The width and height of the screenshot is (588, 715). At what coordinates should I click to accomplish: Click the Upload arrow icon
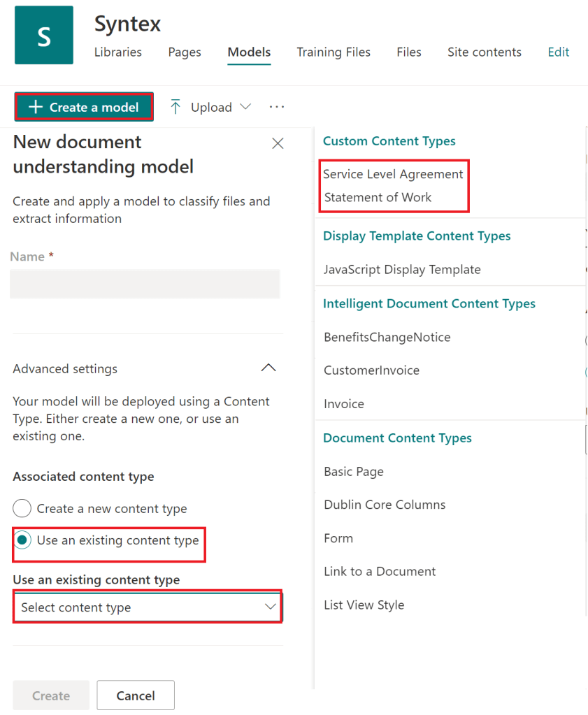click(x=175, y=107)
